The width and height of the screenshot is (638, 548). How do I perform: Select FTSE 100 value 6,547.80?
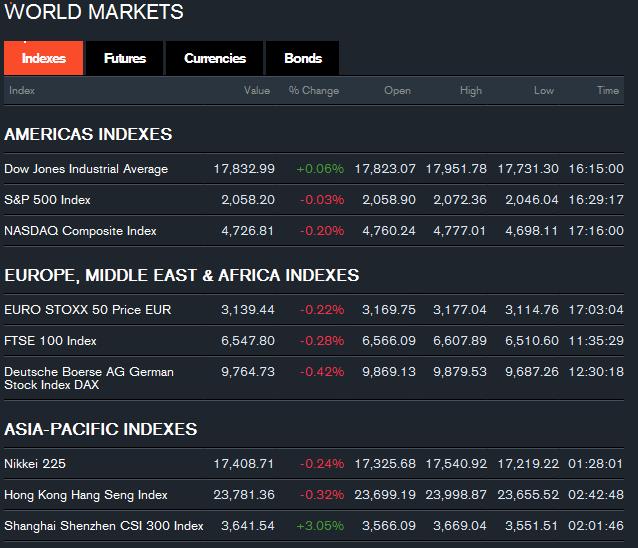[x=248, y=341]
